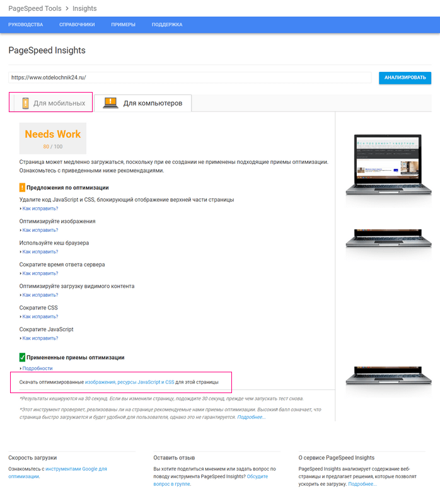Click the green checkmark icon for applied optimizations
The image size is (440, 504).
tap(22, 357)
